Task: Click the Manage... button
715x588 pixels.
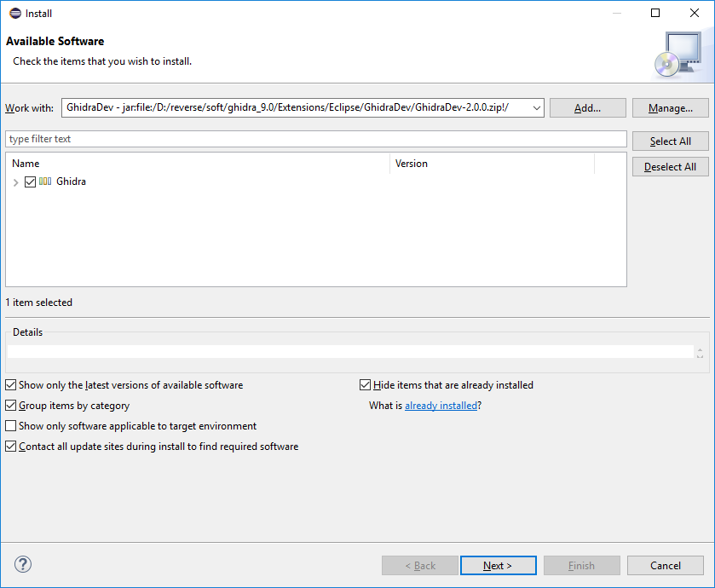Action: pyautogui.click(x=671, y=108)
